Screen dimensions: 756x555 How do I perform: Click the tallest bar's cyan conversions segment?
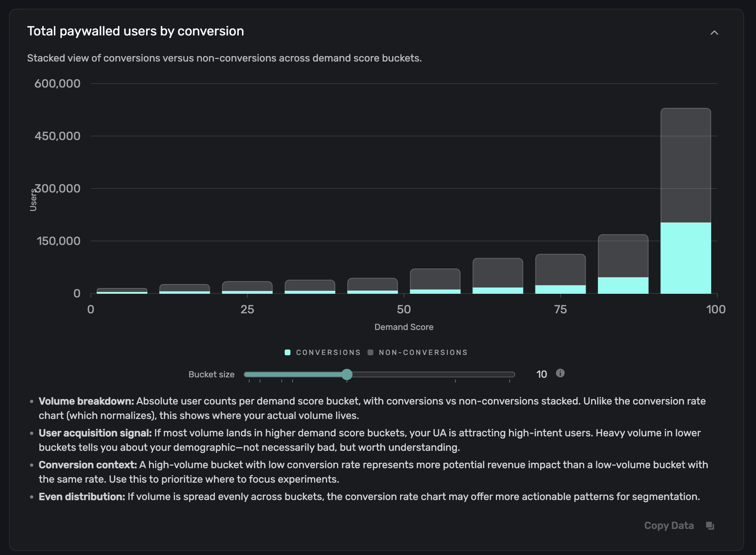[x=685, y=258]
